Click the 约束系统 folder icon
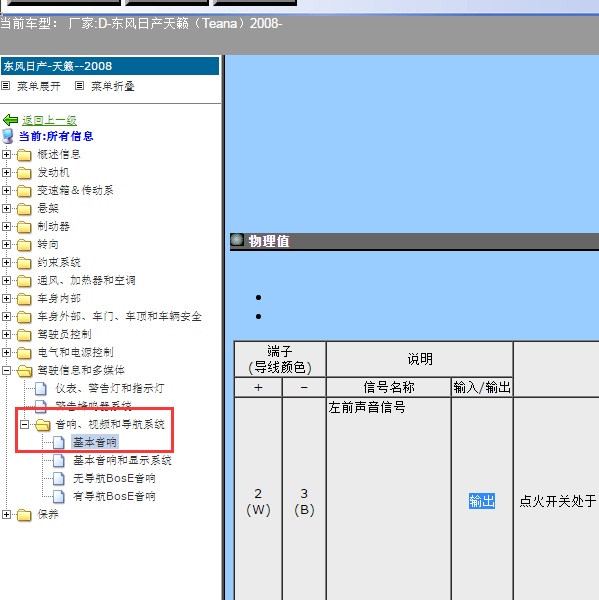This screenshot has height=600, width=599. [x=24, y=263]
